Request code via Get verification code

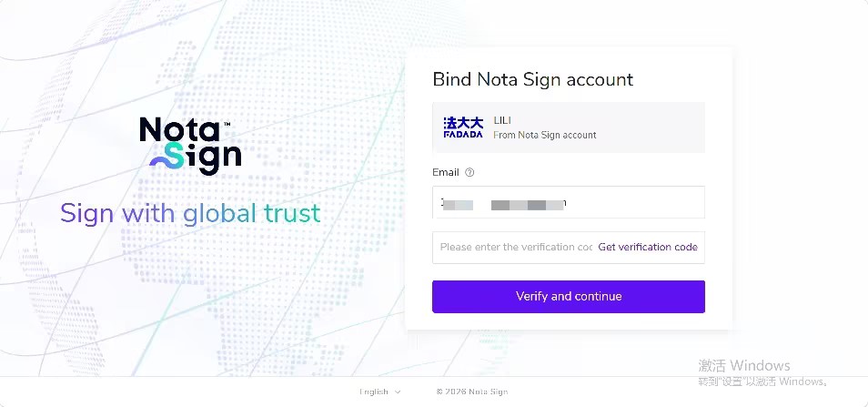pyautogui.click(x=648, y=247)
